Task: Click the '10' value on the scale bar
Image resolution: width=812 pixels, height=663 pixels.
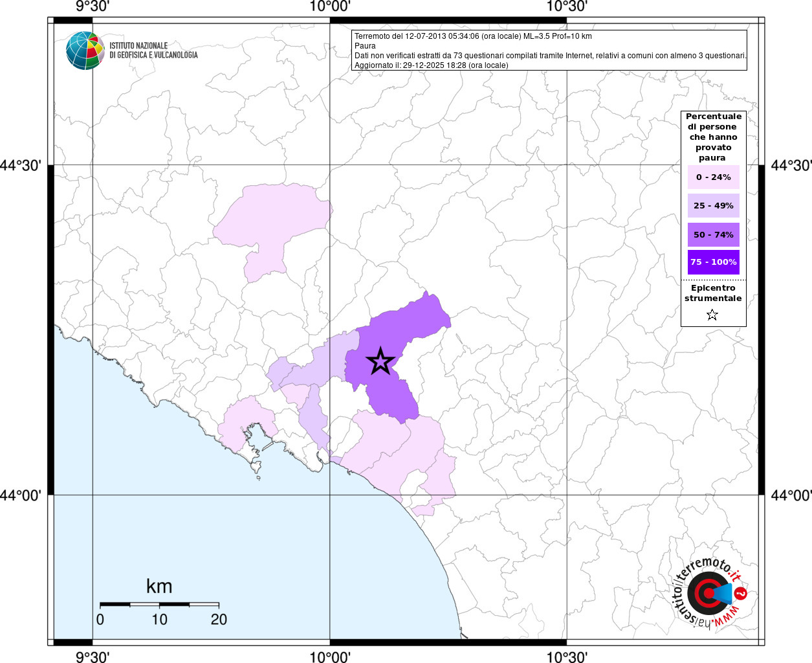Action: tap(159, 620)
